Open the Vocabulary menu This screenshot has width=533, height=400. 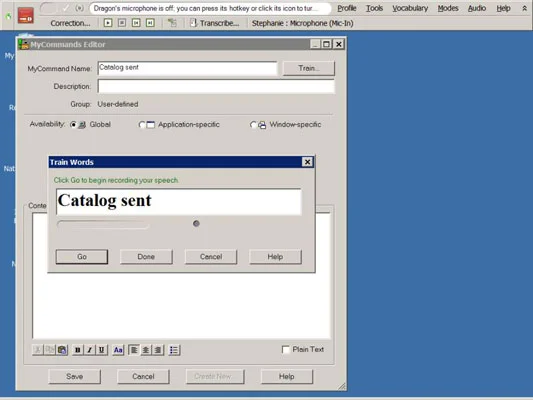coord(410,8)
